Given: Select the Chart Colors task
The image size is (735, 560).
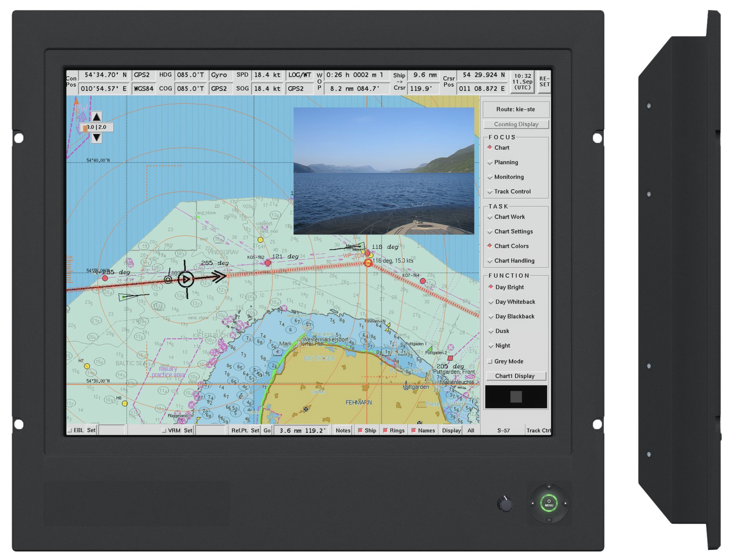Looking at the screenshot, I should [x=508, y=246].
